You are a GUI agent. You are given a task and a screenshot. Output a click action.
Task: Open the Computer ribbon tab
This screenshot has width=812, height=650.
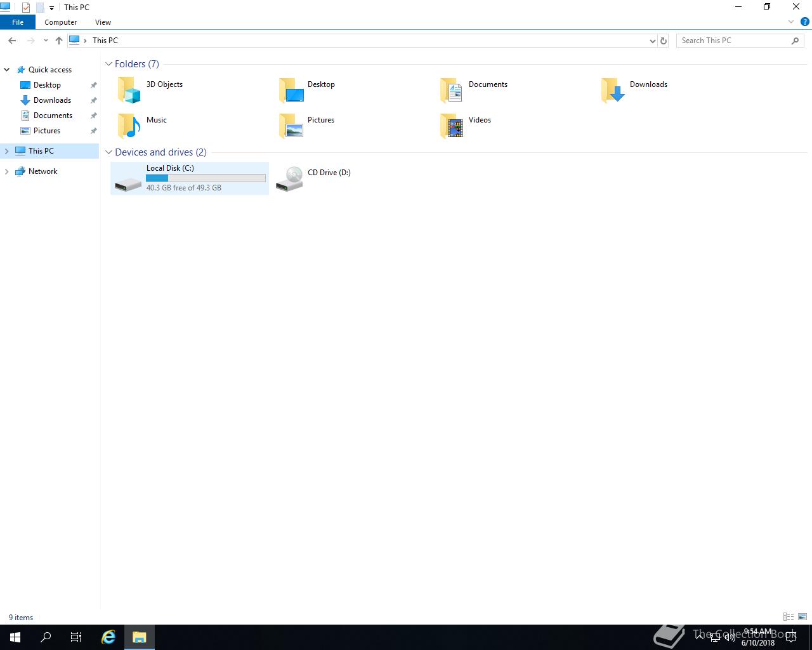point(61,22)
